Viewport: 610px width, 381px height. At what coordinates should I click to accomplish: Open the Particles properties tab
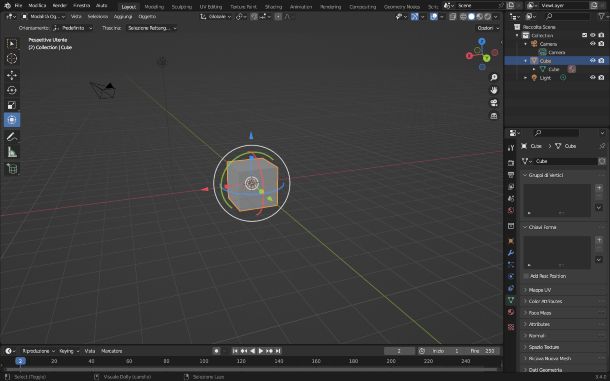(511, 265)
